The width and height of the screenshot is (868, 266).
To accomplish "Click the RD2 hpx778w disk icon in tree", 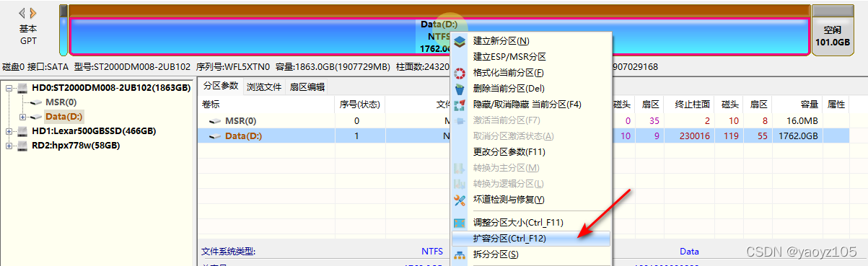I will pos(23,146).
